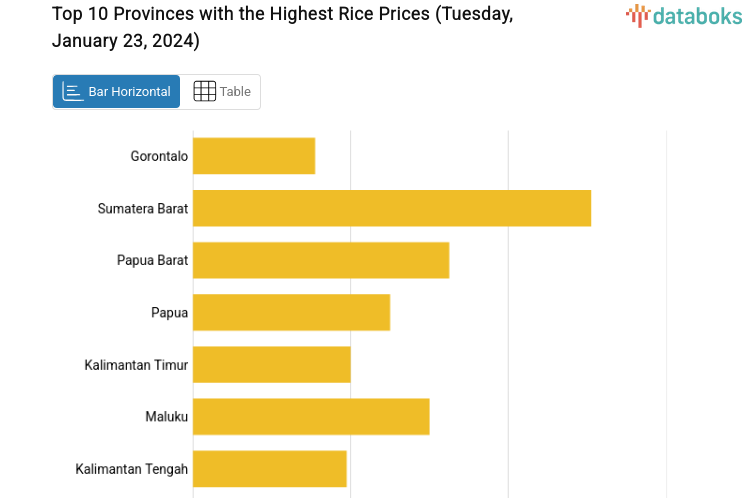Select the Kalimantan Tengah bar
This screenshot has height=498, width=753.
coord(269,468)
